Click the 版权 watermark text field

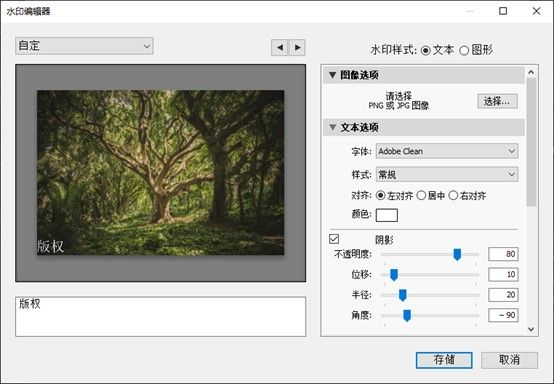click(x=160, y=317)
